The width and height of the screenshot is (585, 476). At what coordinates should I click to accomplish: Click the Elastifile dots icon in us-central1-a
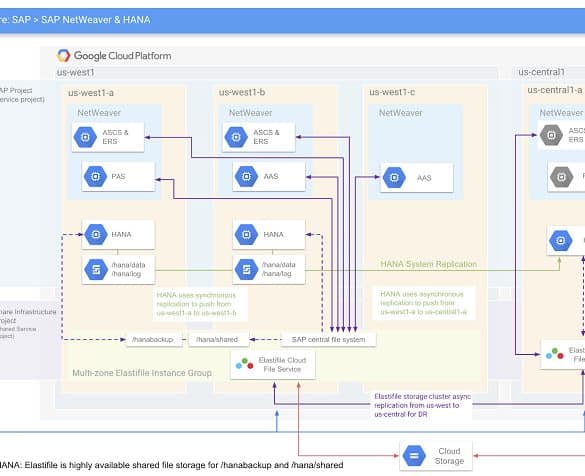(x=555, y=354)
